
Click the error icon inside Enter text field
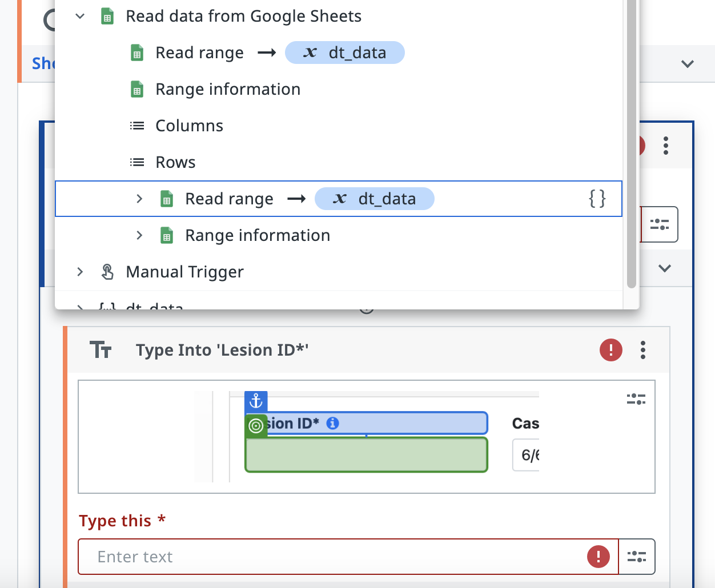pos(598,557)
